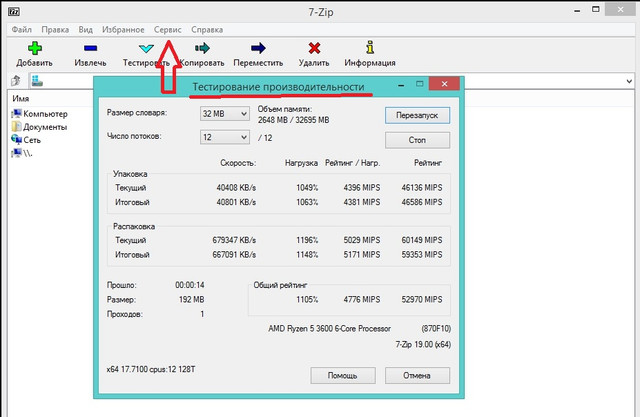Click the Переместить blue arrow icon
The height and width of the screenshot is (417, 640).
click(258, 48)
